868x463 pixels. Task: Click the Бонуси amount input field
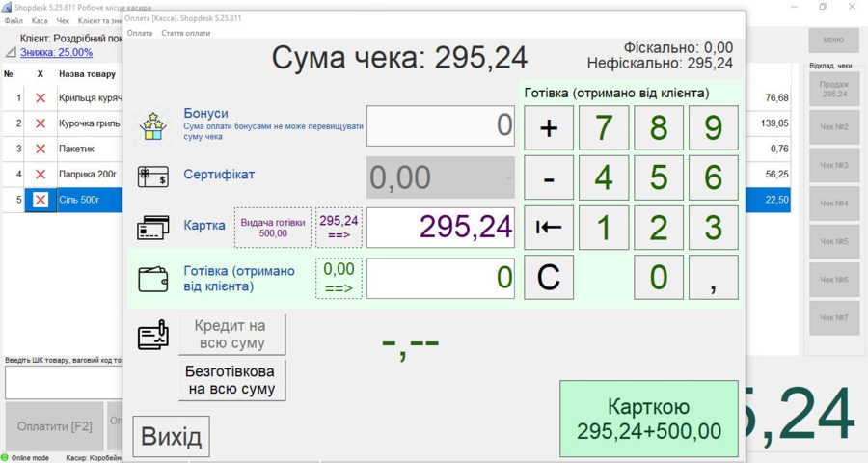(x=441, y=125)
